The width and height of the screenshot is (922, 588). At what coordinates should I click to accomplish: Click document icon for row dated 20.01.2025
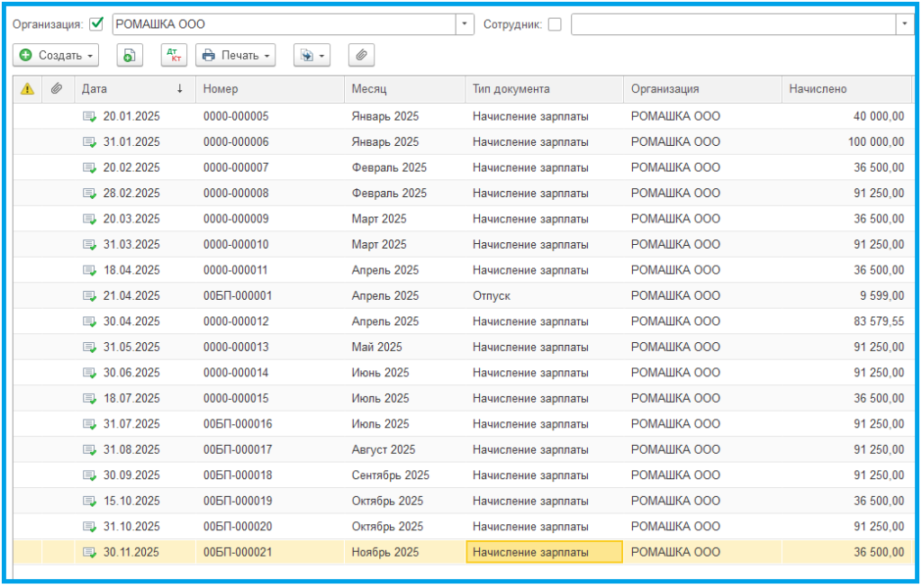pos(89,116)
